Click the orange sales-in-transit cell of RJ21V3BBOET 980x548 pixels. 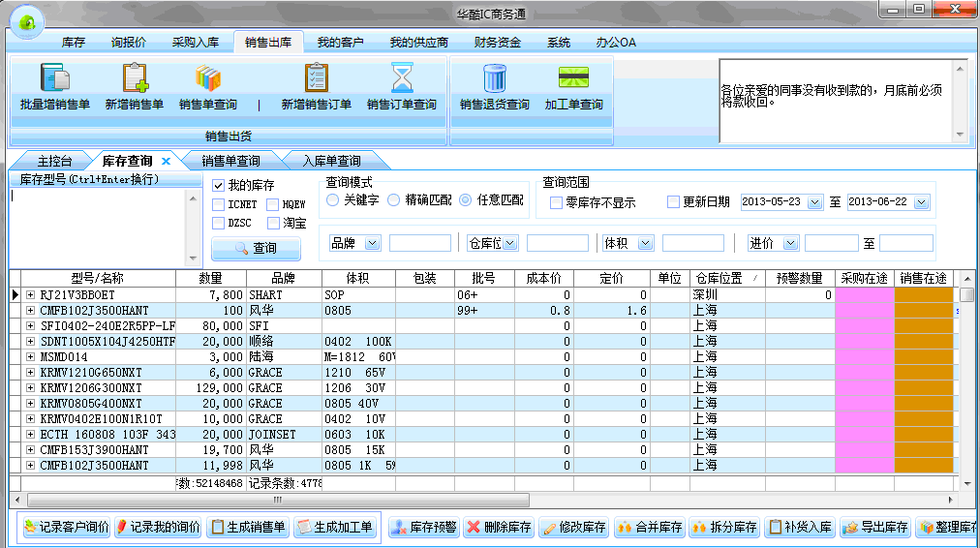pyautogui.click(x=924, y=295)
